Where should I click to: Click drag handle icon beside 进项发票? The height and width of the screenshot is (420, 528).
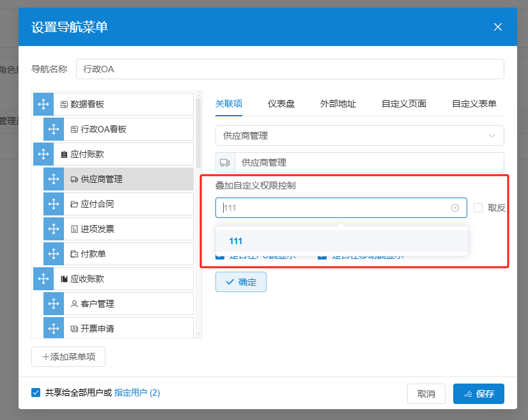[54, 229]
